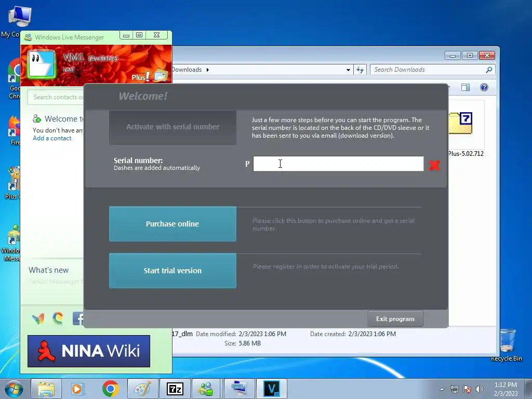Viewport: 532px width, 399px height.
Task: Open the Recycle Bin desktop icon
Action: coord(507,345)
